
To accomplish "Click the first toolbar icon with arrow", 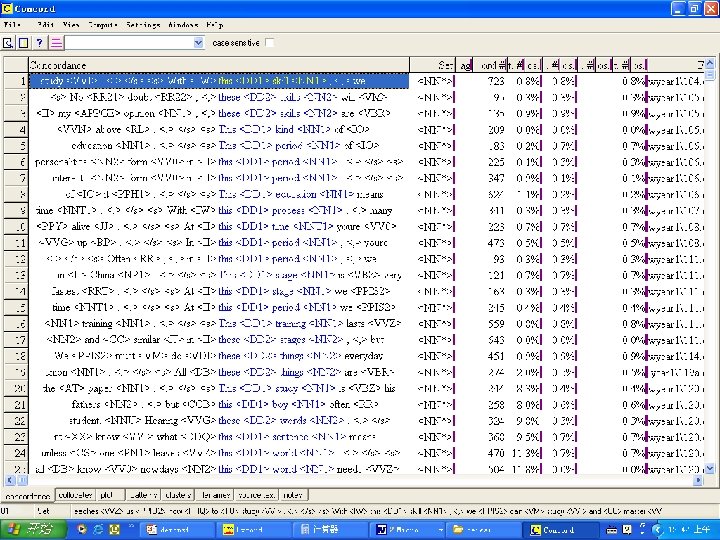I will (8, 43).
